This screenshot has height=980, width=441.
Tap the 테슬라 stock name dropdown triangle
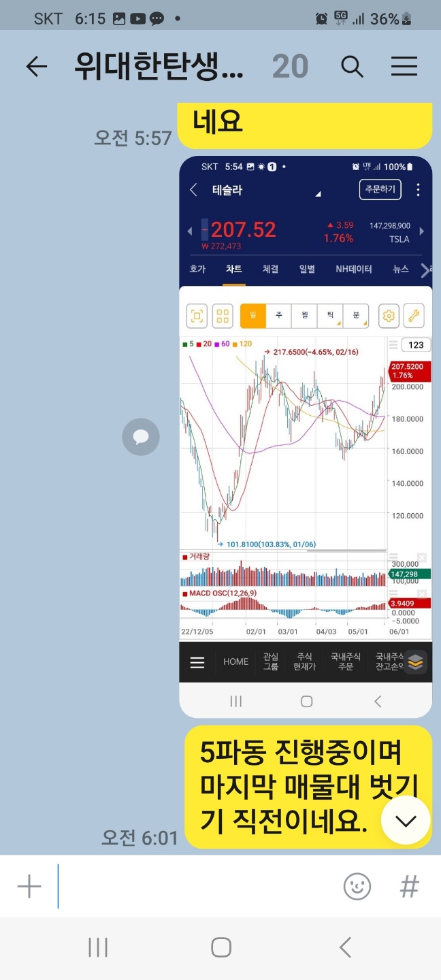(x=317, y=194)
